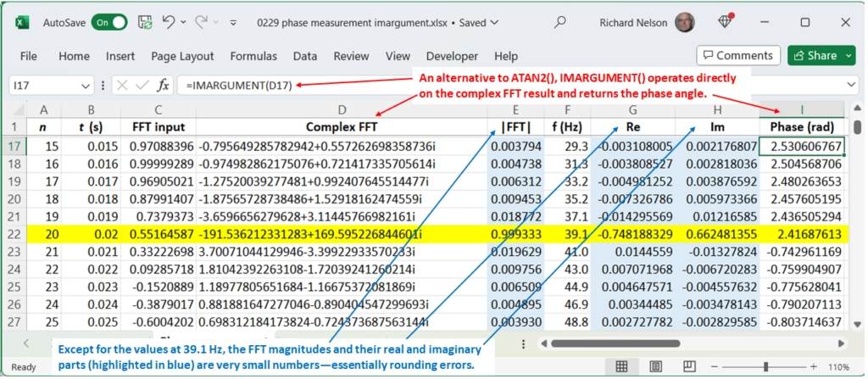Expand the Name Box dropdown
This screenshot has width=868, height=379.
(x=86, y=86)
